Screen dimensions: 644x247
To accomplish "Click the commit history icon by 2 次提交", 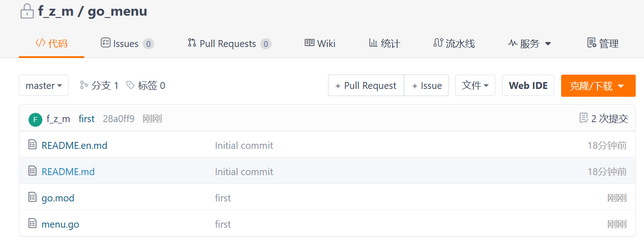I will click(583, 118).
